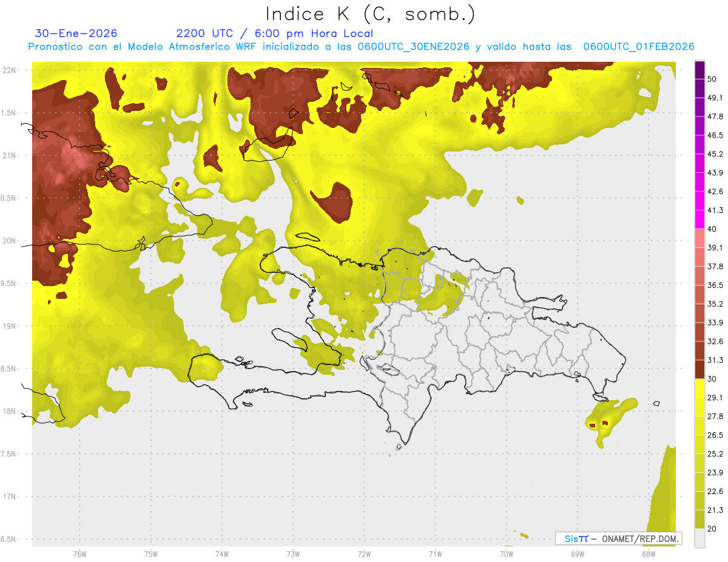Click colorbar value "46.5"
This screenshot has height=562, width=728.
(x=715, y=135)
